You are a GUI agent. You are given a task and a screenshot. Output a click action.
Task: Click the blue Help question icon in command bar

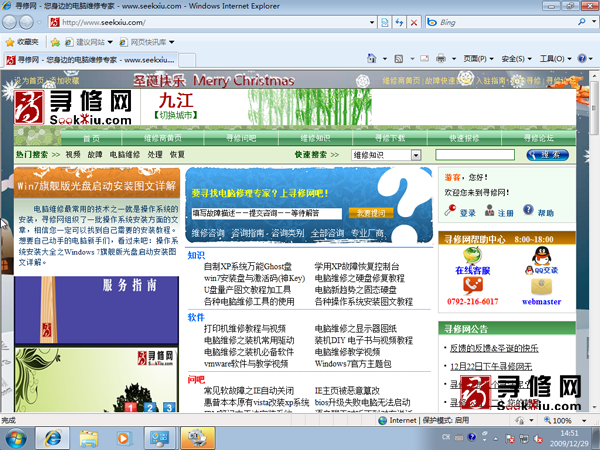(x=582, y=59)
